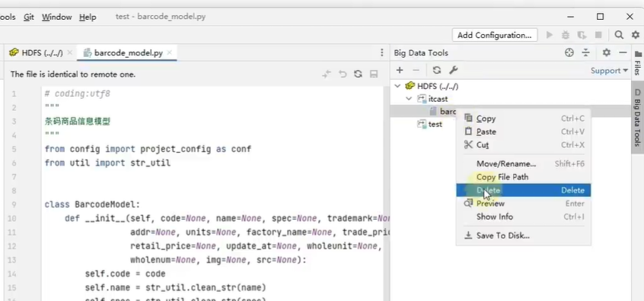Add a new connection with plus icon
The width and height of the screenshot is (644, 301).
click(x=400, y=70)
